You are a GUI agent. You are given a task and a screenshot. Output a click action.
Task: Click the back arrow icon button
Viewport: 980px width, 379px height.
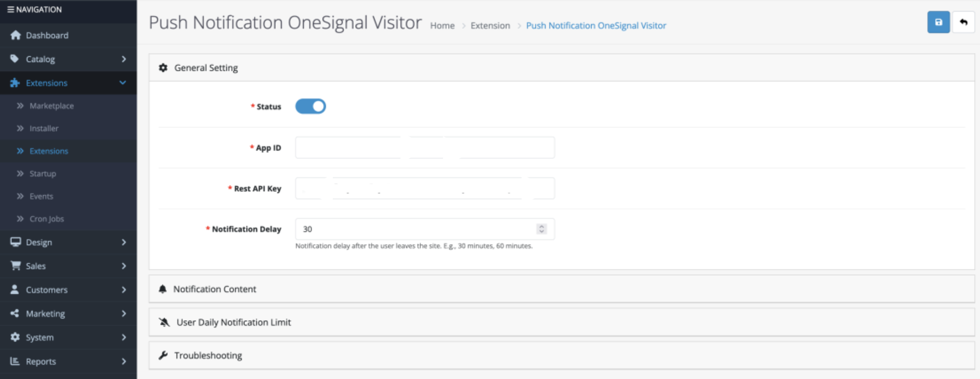point(963,22)
